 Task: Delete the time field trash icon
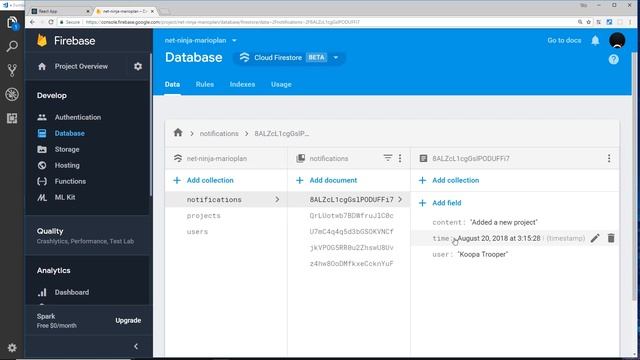611,238
